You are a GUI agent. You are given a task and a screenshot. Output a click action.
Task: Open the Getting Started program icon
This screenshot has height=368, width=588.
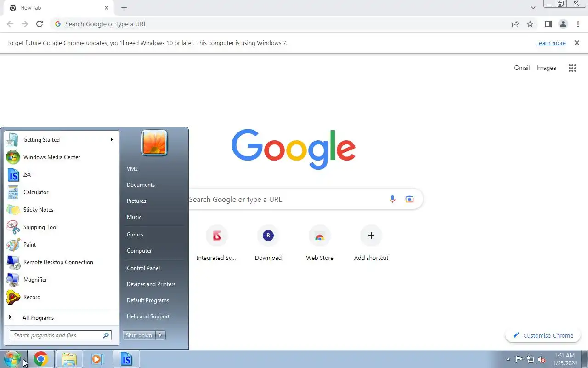13,140
